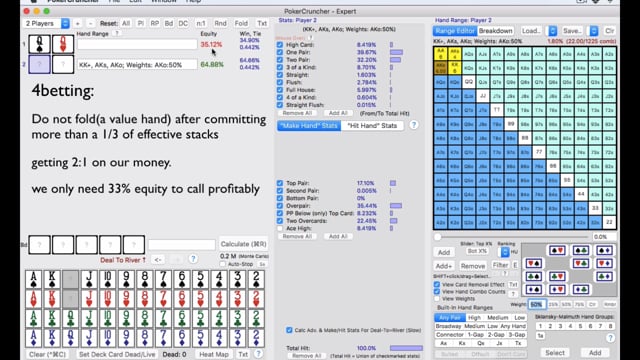Select the fifth board card slot
Viewport: 640px width, 360px height.
coord(134,244)
